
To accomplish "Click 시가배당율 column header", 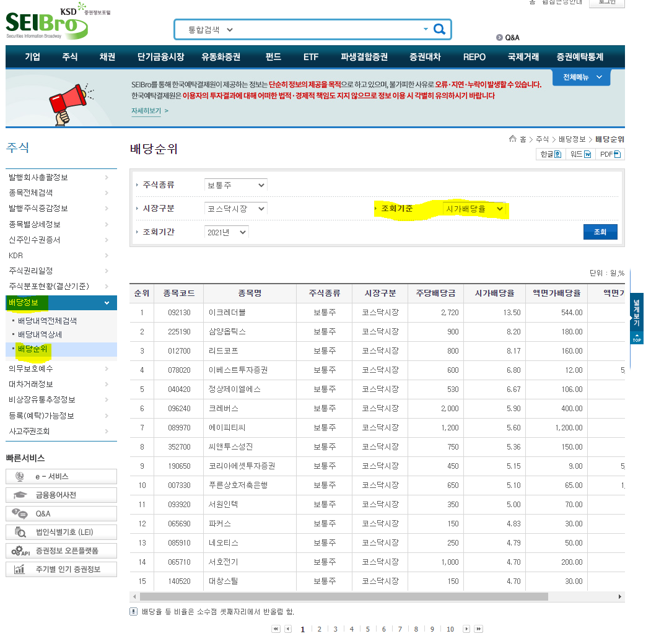I will 494,293.
